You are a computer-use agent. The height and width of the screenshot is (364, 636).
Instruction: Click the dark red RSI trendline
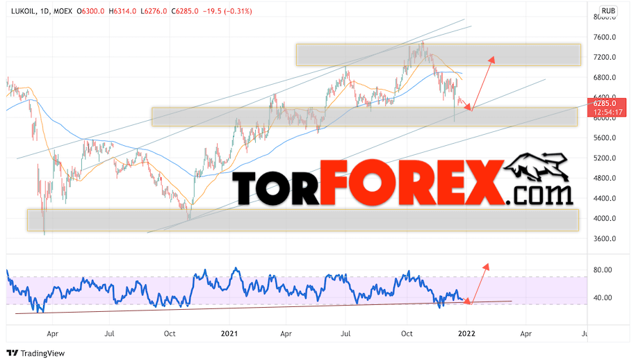point(263,307)
